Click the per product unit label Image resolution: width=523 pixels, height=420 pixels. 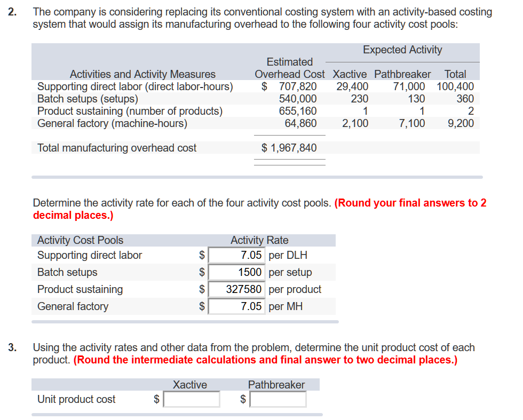(x=295, y=289)
